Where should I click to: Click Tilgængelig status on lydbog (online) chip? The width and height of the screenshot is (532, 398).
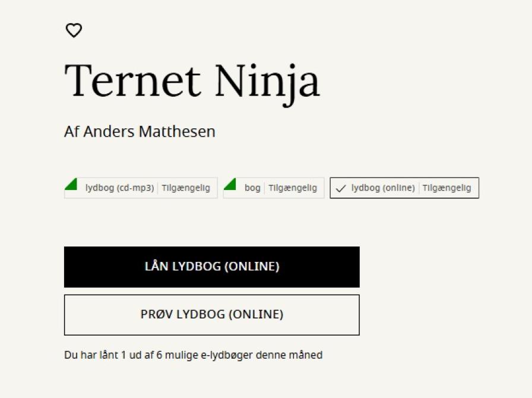tap(447, 188)
